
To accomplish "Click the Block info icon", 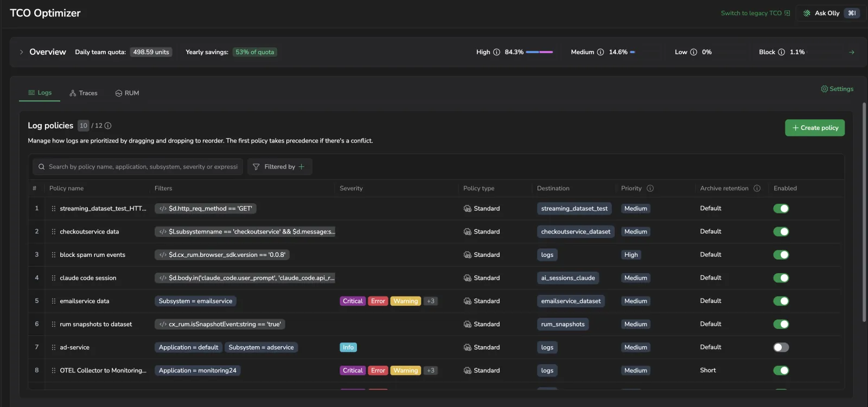I will (x=781, y=52).
